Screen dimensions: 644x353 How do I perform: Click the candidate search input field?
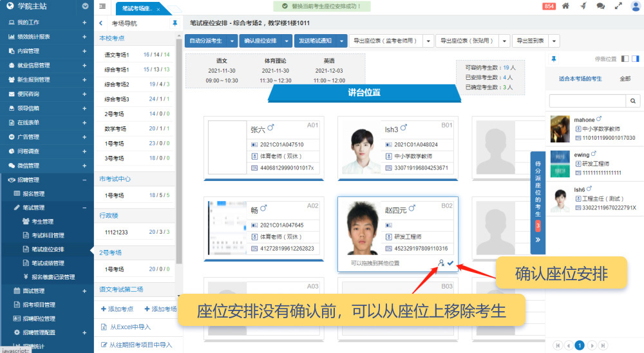click(587, 101)
